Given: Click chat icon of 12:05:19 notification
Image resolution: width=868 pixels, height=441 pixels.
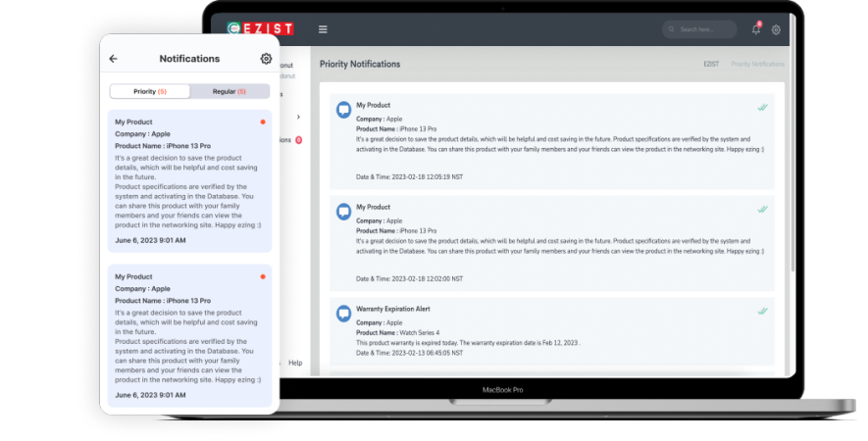Looking at the screenshot, I should (344, 110).
